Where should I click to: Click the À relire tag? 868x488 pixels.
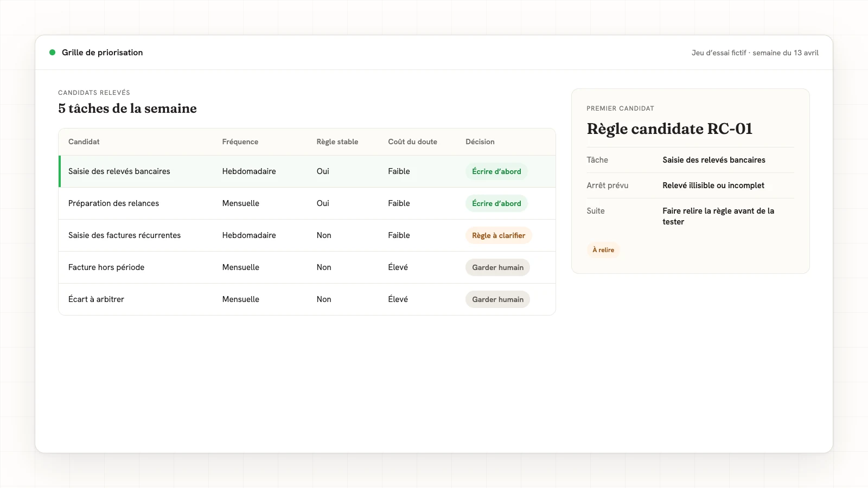coord(603,250)
